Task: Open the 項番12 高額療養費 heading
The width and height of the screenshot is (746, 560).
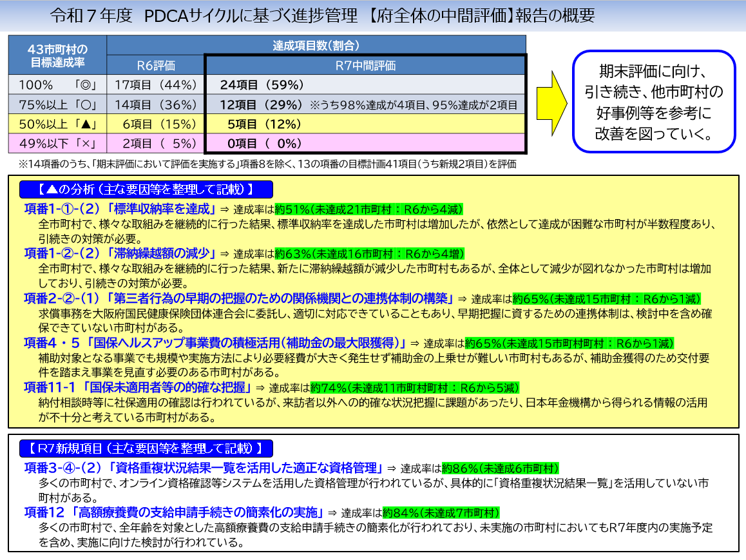Action: tap(174, 512)
